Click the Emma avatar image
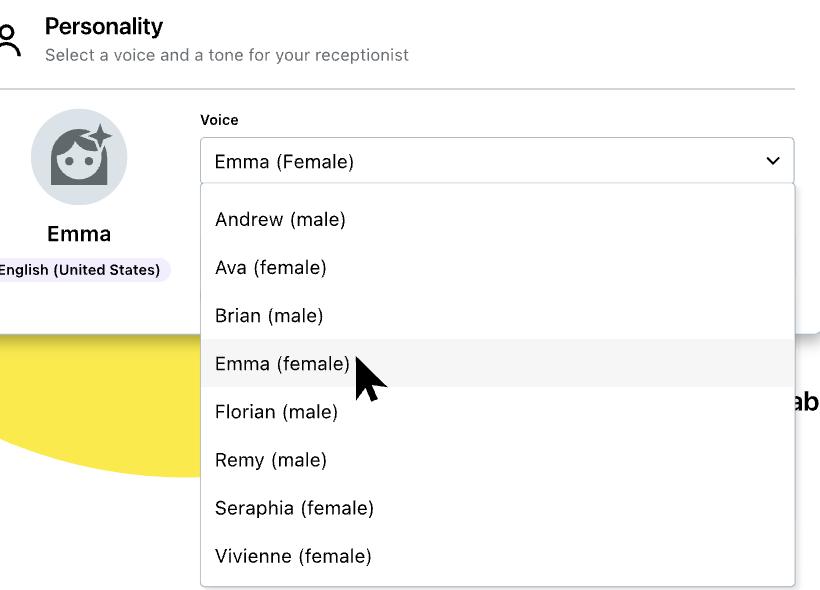Screen dimensions: 820x590 (x=79, y=157)
